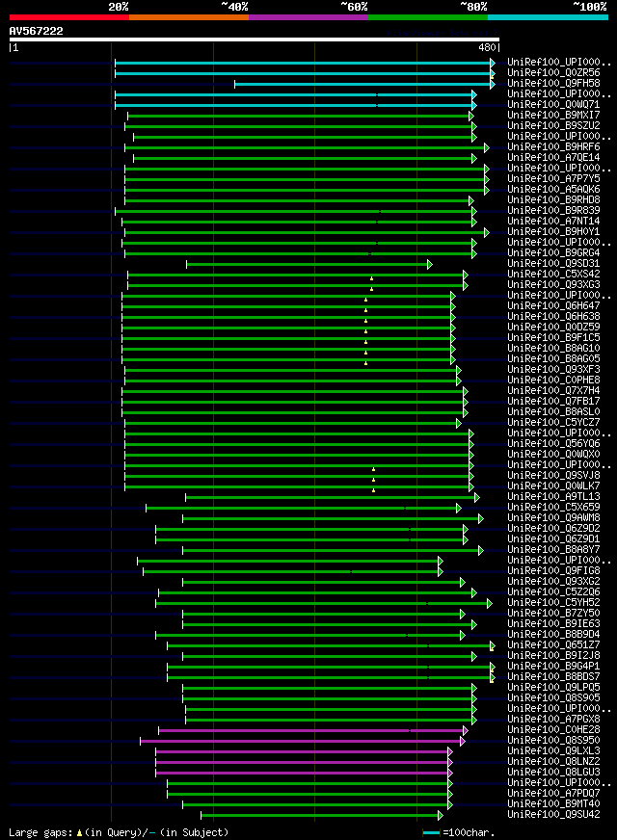The width and height of the screenshot is (617, 840).
Task: Click the purple alignment bar for Q8S950
Action: tap(303, 742)
